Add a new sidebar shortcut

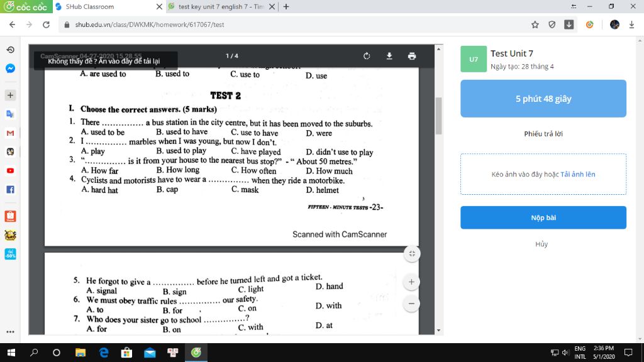[x=10, y=96]
